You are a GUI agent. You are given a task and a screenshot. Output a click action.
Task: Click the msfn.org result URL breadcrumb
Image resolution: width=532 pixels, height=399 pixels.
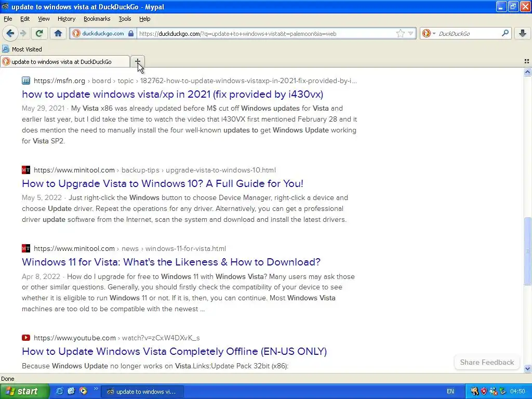click(195, 81)
